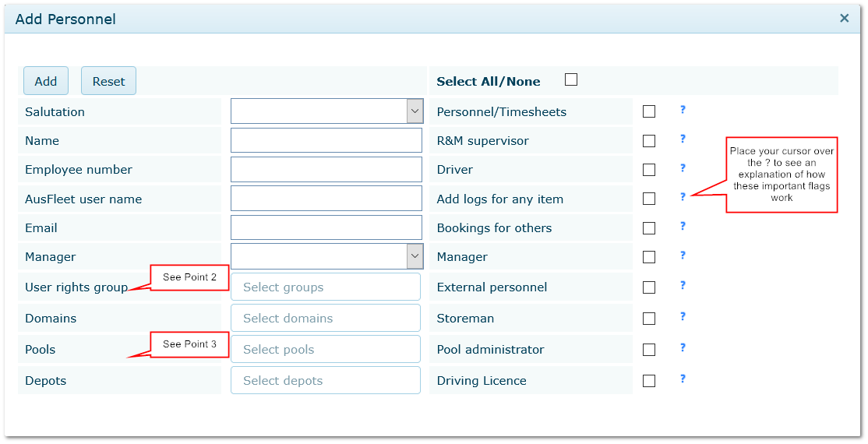Viewport: 868px width, 444px height.
Task: Click the help icon for the Driver flag
Action: [x=683, y=167]
